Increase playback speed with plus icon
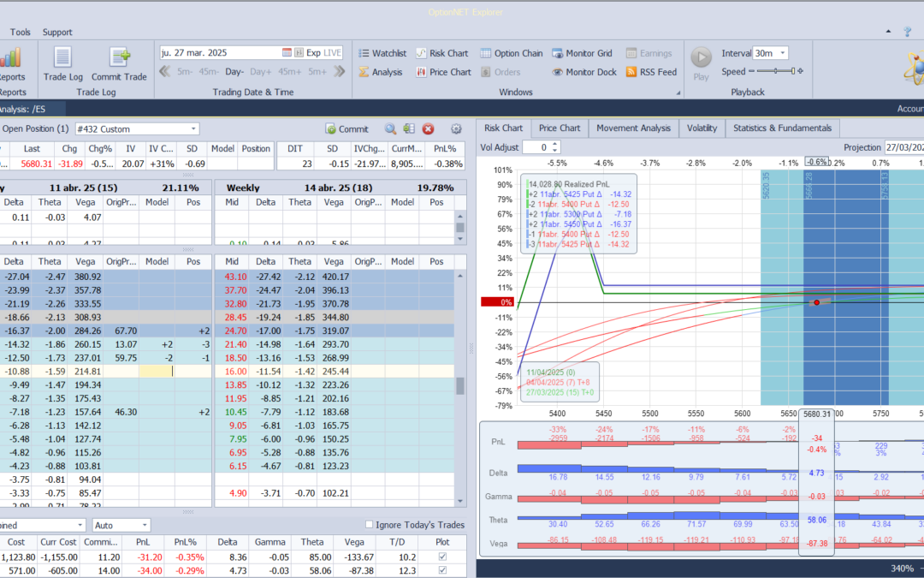This screenshot has width=924, height=578. (800, 71)
